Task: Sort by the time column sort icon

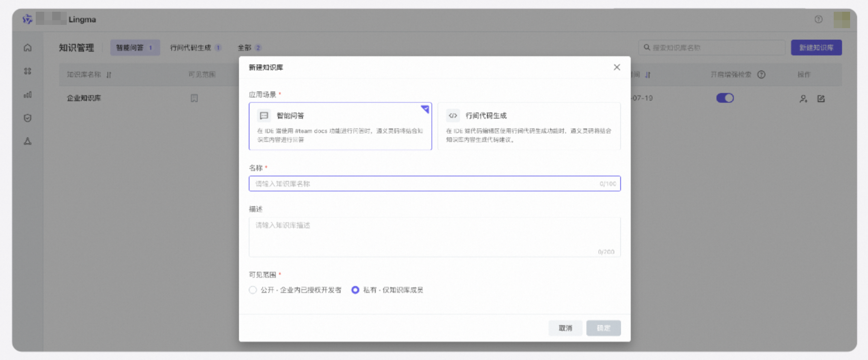Action: [648, 75]
